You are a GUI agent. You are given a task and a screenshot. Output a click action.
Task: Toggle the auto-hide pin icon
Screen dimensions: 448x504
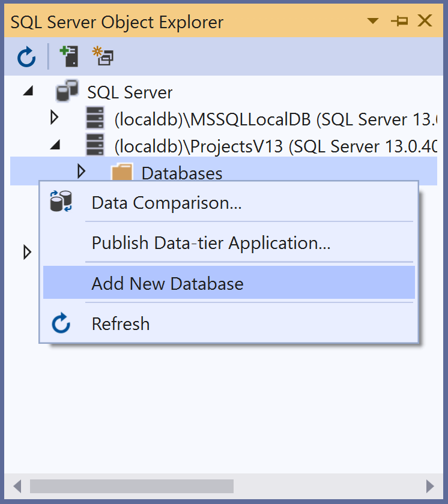click(x=399, y=21)
